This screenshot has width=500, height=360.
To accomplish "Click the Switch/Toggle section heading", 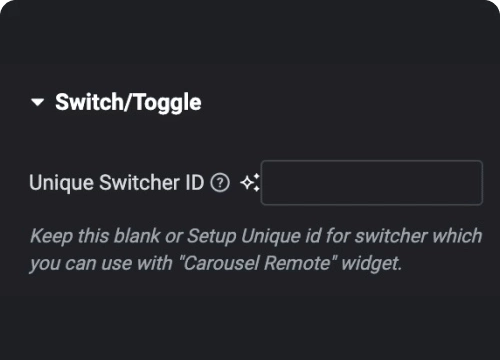I will tap(128, 102).
